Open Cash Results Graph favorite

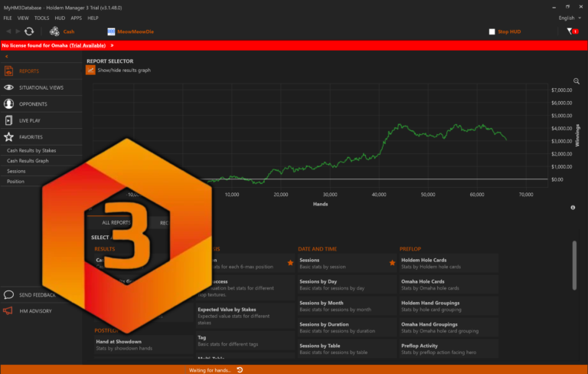(28, 161)
